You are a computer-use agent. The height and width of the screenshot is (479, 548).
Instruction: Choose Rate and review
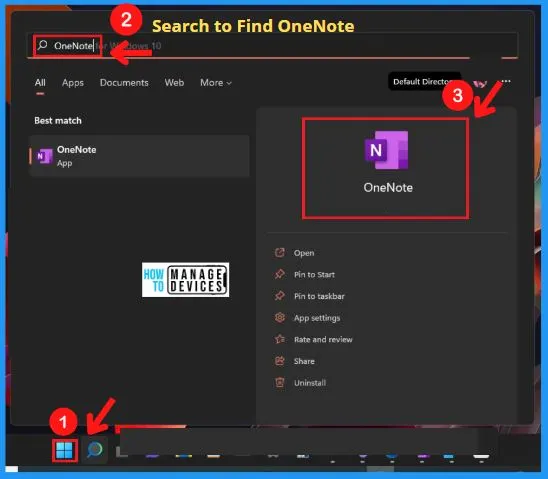[x=323, y=340]
